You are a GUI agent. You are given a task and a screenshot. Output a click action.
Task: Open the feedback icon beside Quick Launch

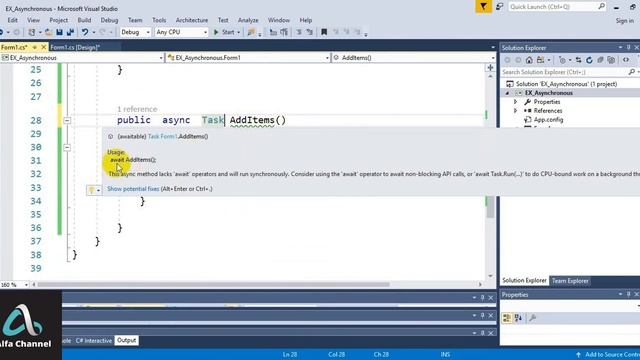[x=499, y=7]
